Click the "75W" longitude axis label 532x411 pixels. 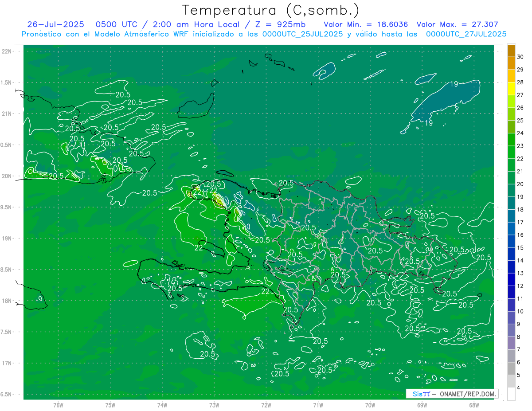tap(110, 405)
